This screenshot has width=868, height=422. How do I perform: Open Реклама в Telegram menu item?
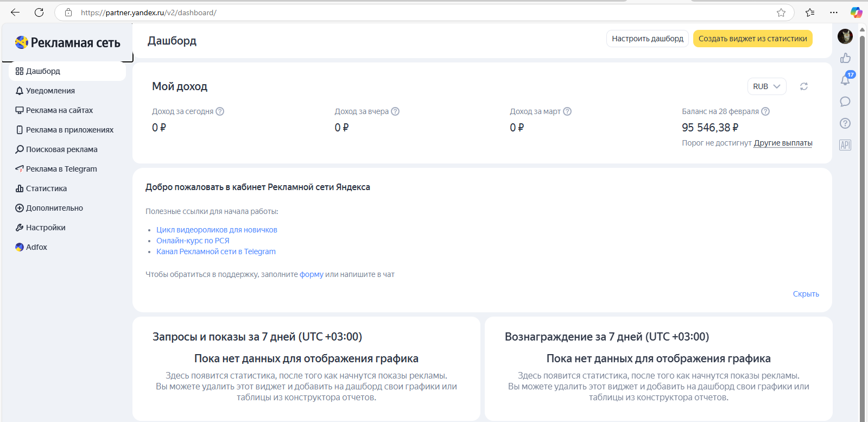point(67,169)
